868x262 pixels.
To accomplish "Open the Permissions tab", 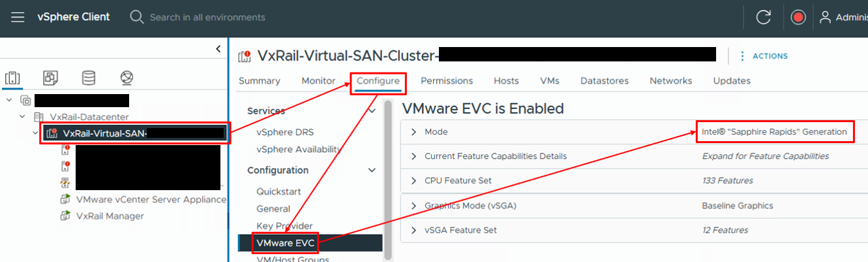I will 447,81.
